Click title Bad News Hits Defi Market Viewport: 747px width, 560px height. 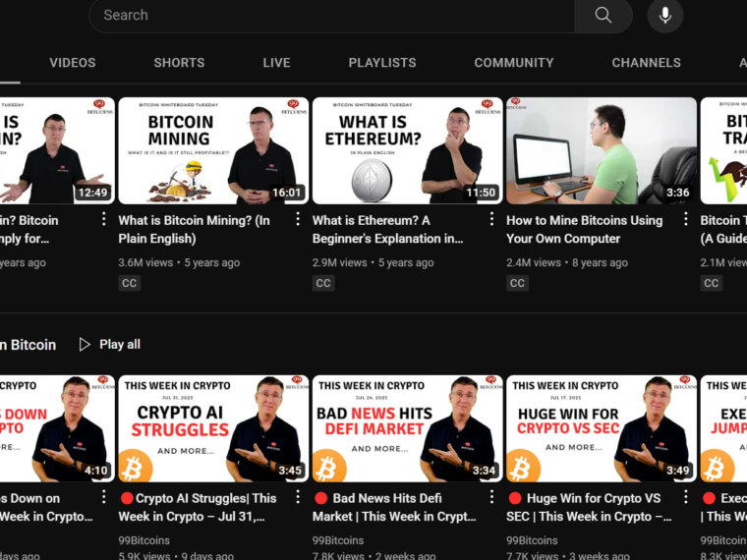[394, 508]
